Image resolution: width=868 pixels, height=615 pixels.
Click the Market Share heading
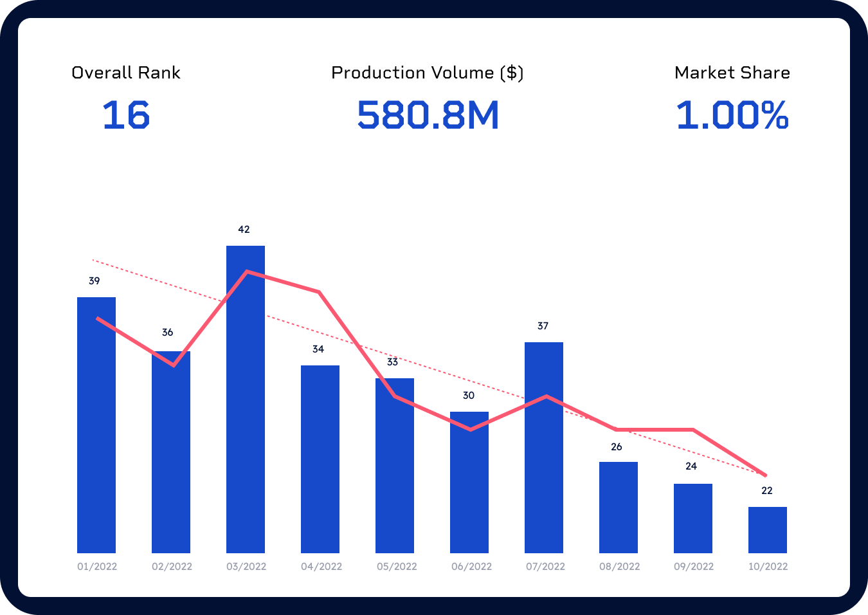[732, 73]
